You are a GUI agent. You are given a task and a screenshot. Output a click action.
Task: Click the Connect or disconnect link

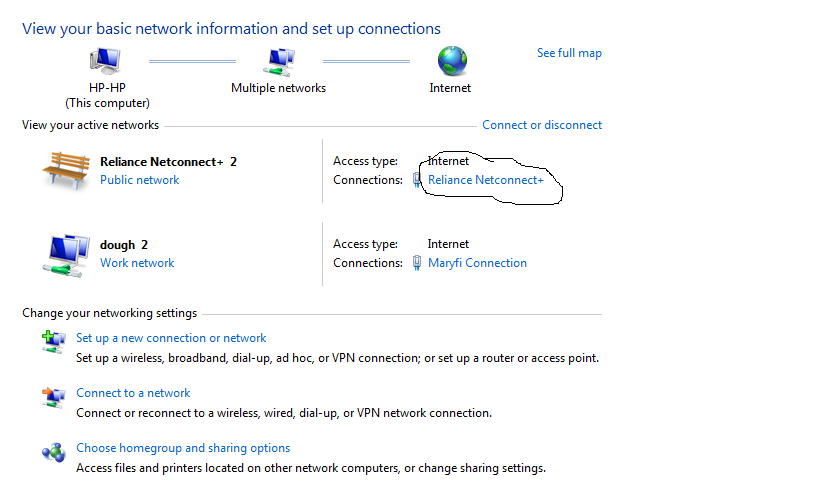[542, 125]
